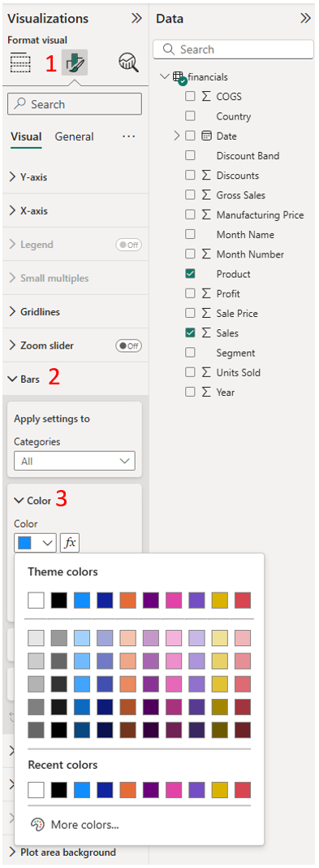Switch to the Visual tab

pos(26,137)
